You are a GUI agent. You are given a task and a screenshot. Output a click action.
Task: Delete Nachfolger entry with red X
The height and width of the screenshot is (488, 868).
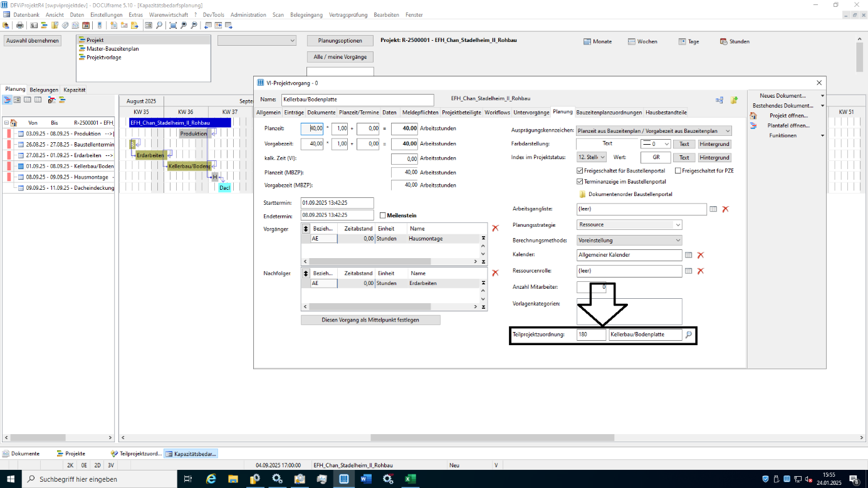click(495, 273)
